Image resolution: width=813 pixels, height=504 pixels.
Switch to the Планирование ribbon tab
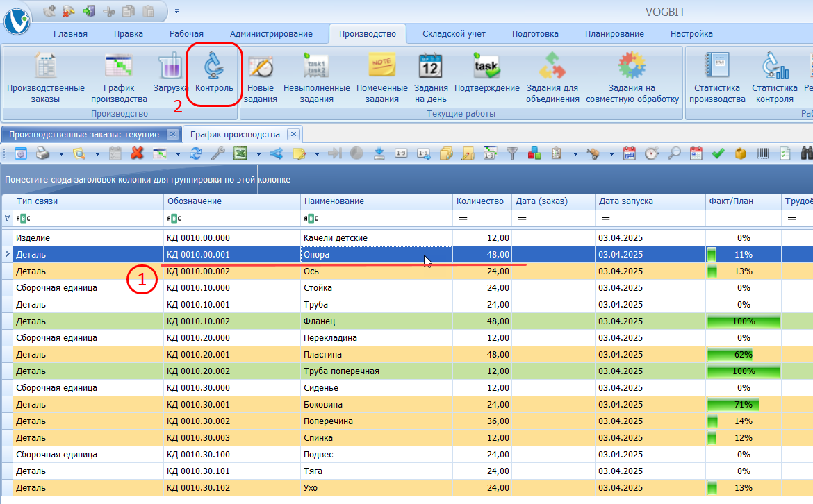click(614, 33)
